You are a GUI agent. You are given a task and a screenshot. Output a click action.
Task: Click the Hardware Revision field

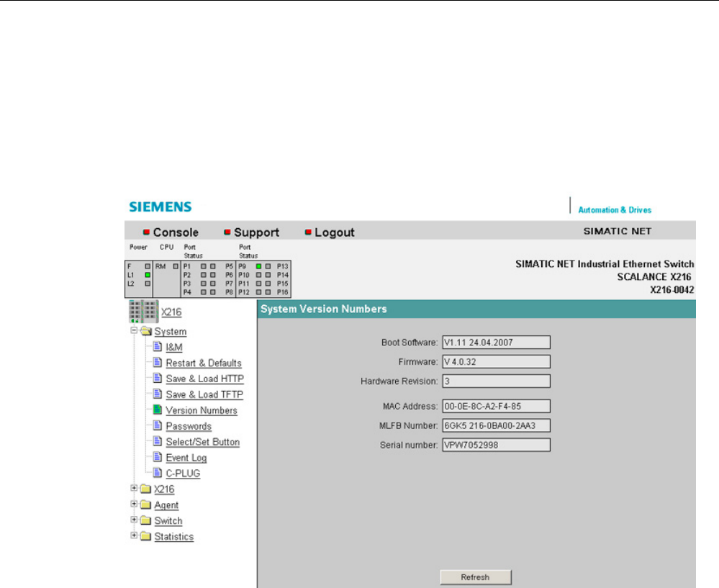[496, 381]
